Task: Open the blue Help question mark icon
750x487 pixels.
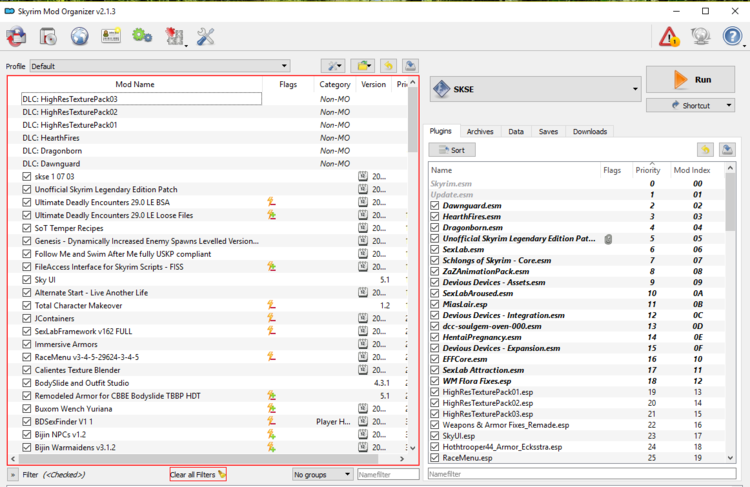Action: (732, 36)
